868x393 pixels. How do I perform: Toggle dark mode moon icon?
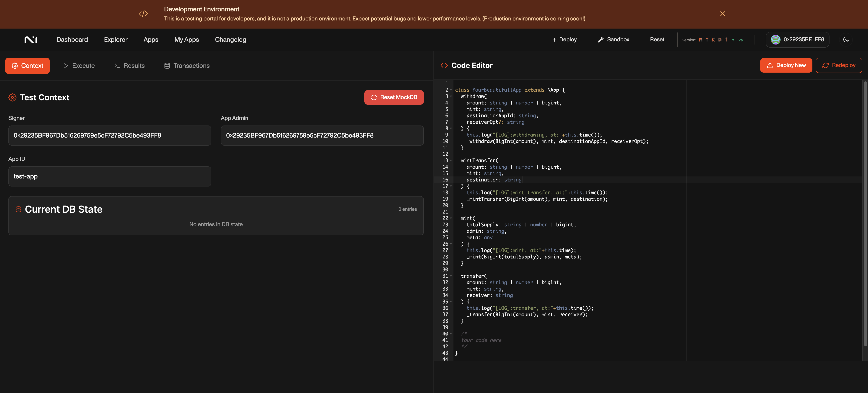(x=846, y=40)
